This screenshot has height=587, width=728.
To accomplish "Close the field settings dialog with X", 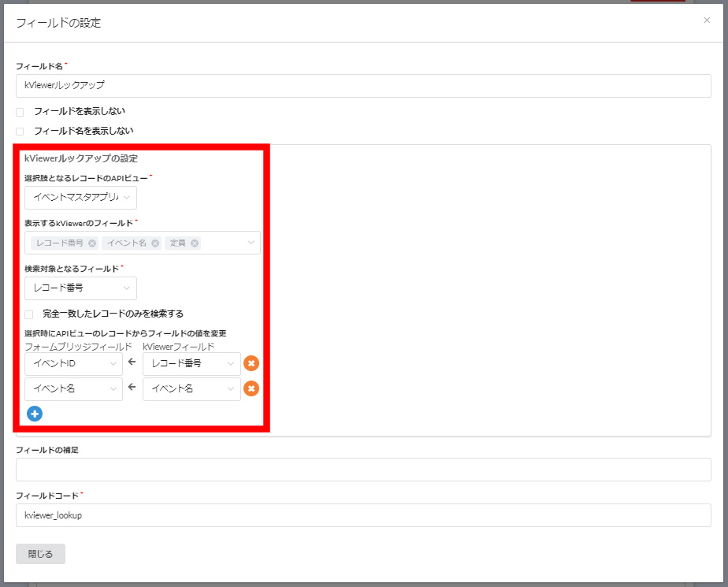I will click(707, 20).
